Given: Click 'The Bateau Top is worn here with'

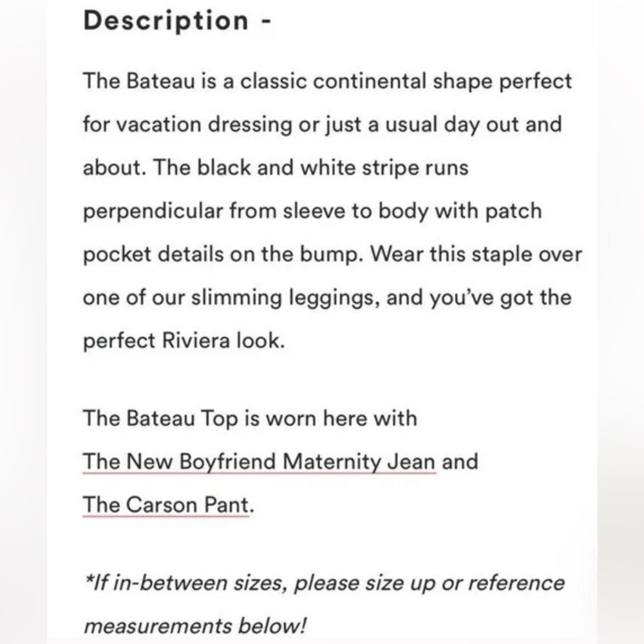Looking at the screenshot, I should 250,418.
